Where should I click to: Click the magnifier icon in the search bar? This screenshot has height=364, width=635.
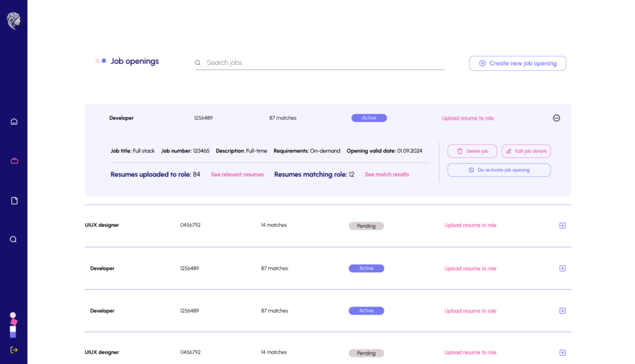point(198,63)
